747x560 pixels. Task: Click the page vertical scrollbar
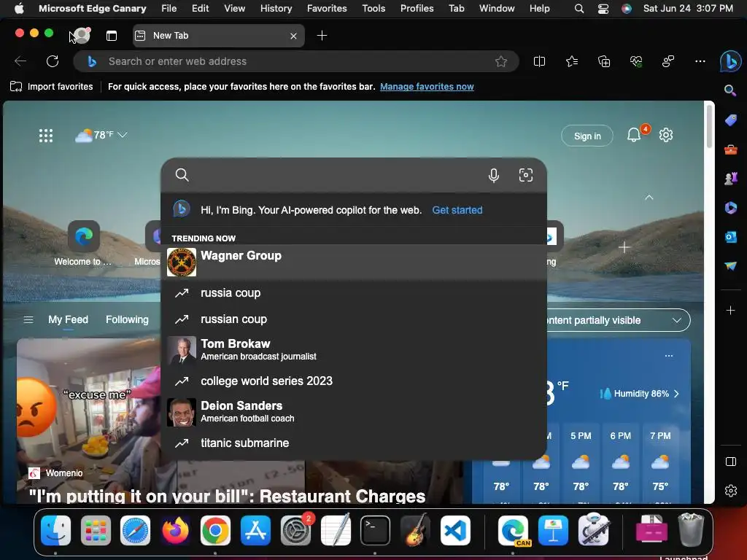coord(709,128)
